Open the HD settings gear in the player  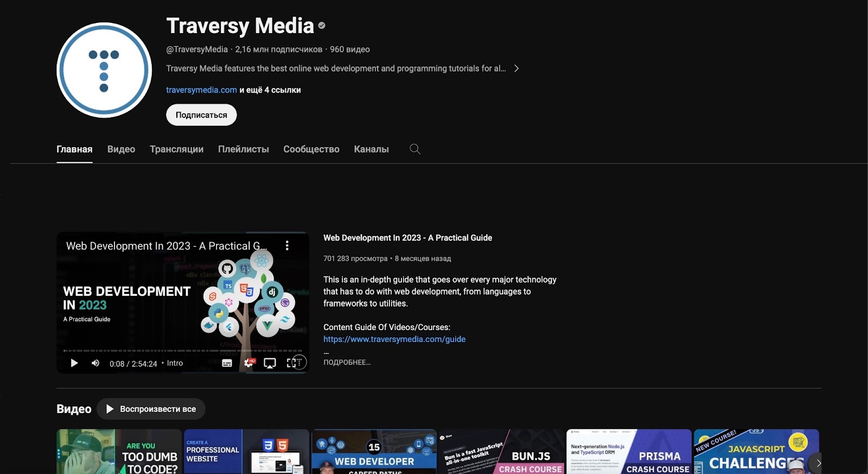point(248,363)
